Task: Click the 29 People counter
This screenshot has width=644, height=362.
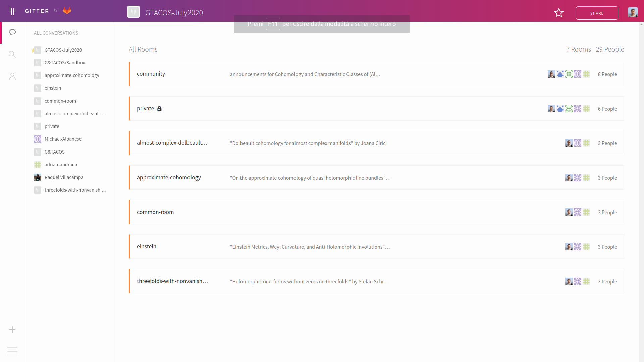Action: [x=610, y=49]
